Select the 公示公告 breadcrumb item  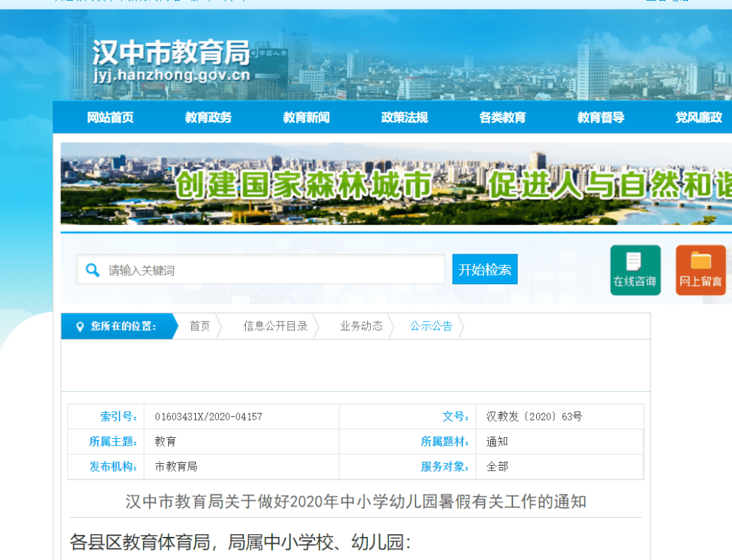(x=431, y=326)
